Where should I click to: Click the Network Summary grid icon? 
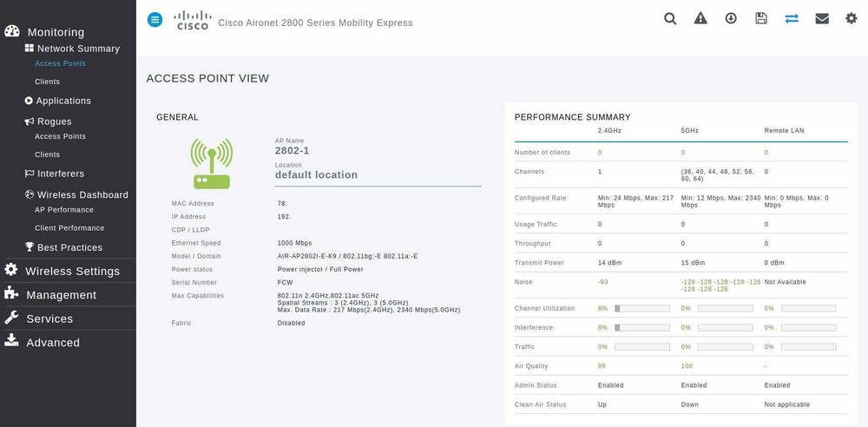(x=30, y=49)
